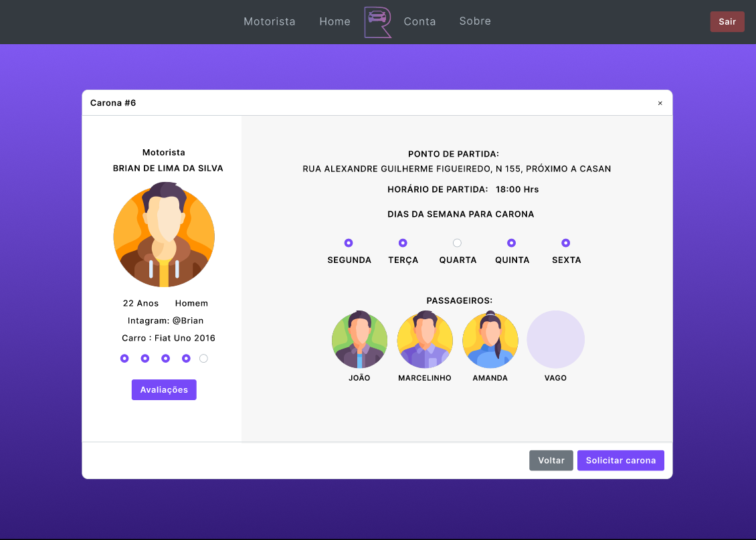Enable the QUARTA weekday radio button
This screenshot has width=756, height=540.
(457, 243)
